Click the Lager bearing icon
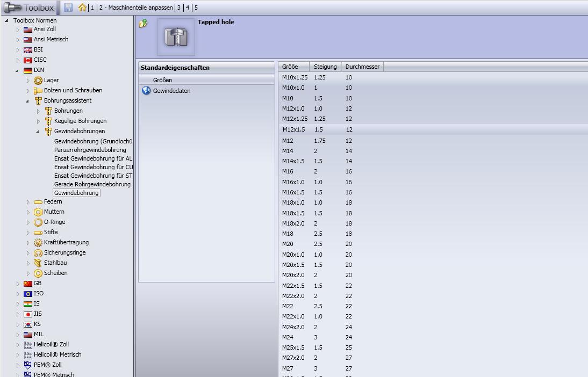The image size is (588, 377). 38,81
